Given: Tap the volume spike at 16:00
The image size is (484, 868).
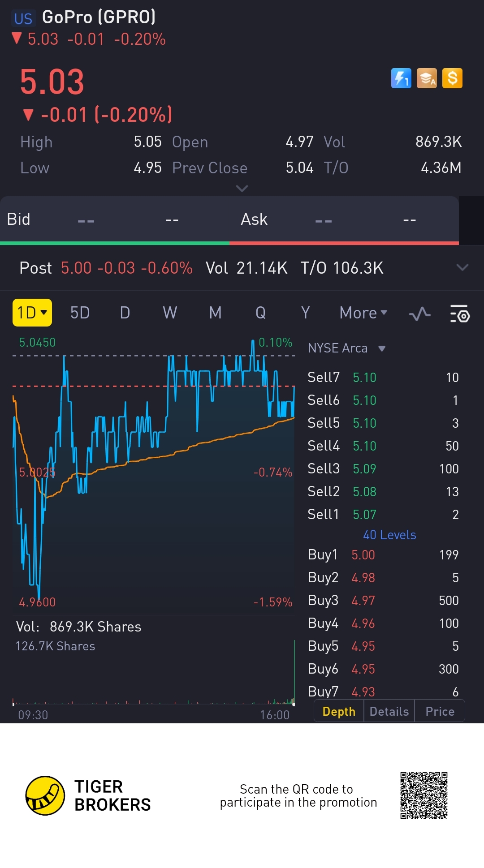Looking at the screenshot, I should [294, 672].
